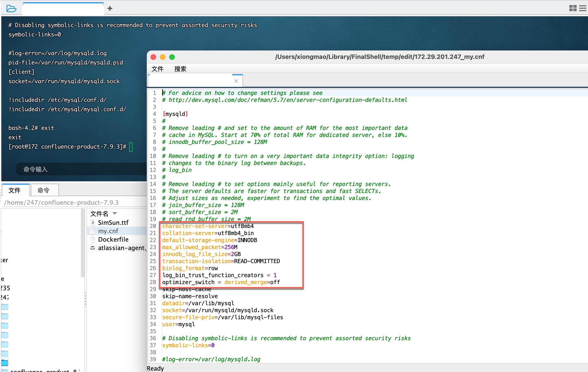Close the editor file tab with X
588x372 pixels.
point(236,81)
